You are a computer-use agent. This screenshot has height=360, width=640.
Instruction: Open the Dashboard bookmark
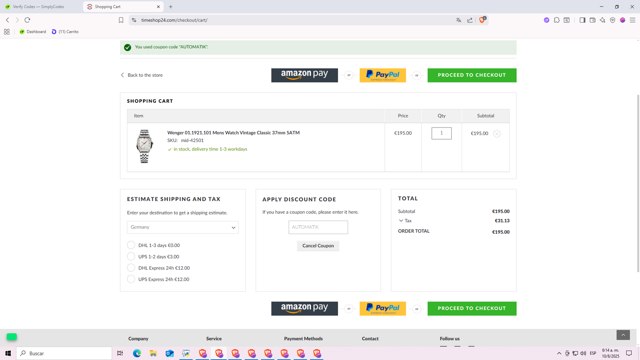[x=33, y=31]
